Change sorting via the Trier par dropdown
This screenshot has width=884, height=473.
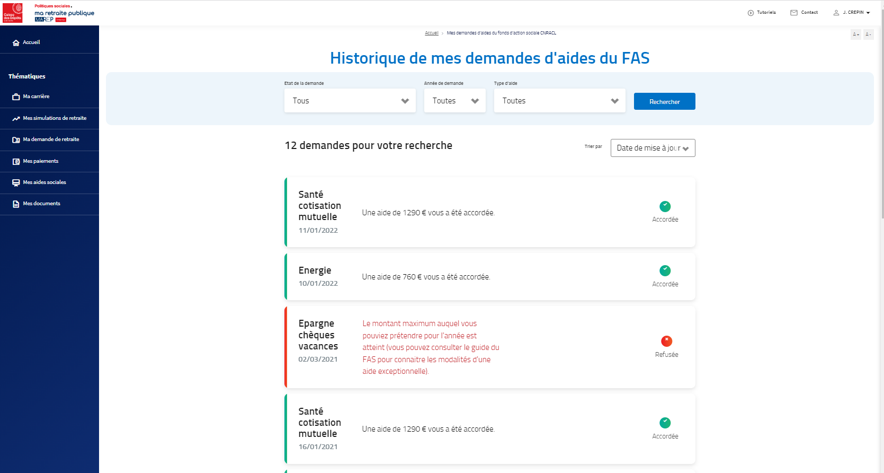coord(652,148)
